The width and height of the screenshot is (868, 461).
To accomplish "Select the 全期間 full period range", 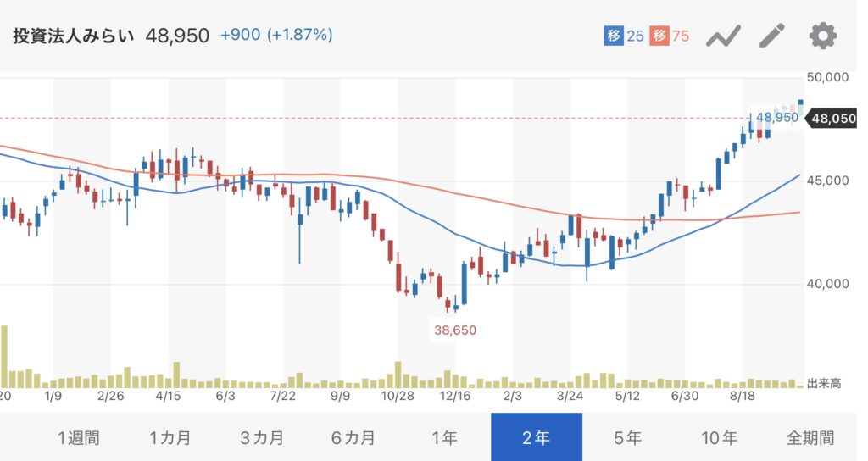I will tap(810, 438).
